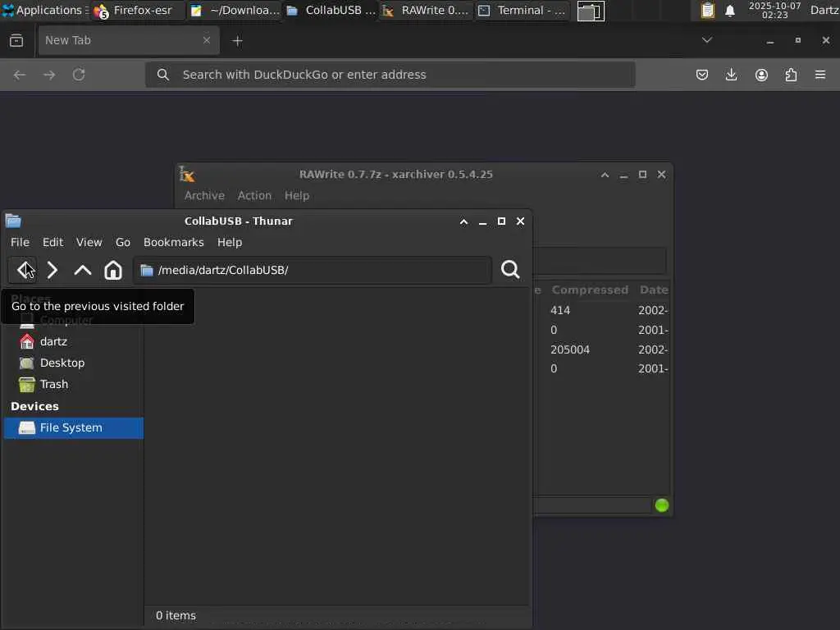Sort xarchiver list by Compressed column
Screen dimensions: 840x630
pos(589,290)
